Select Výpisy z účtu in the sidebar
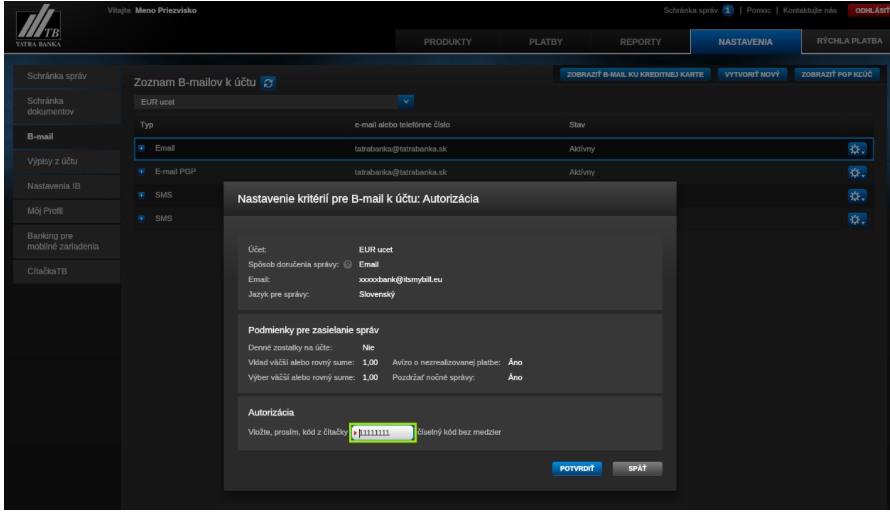The width and height of the screenshot is (890, 512). 53,161
